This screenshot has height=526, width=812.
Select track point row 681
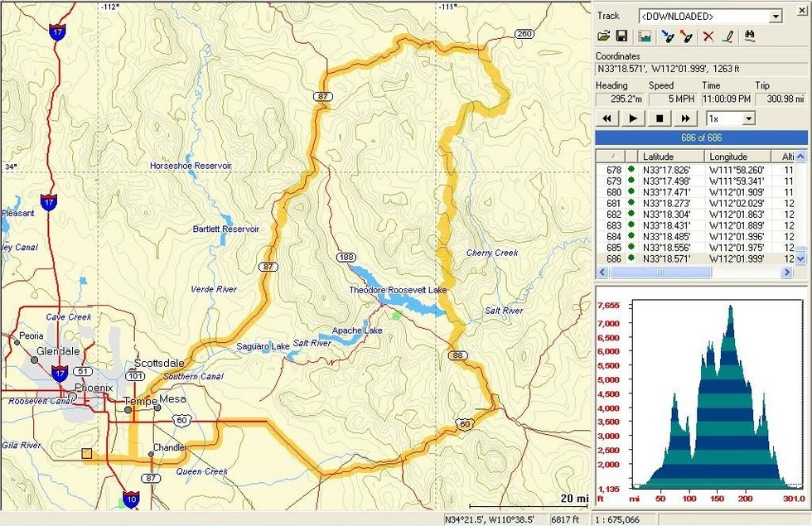click(695, 204)
